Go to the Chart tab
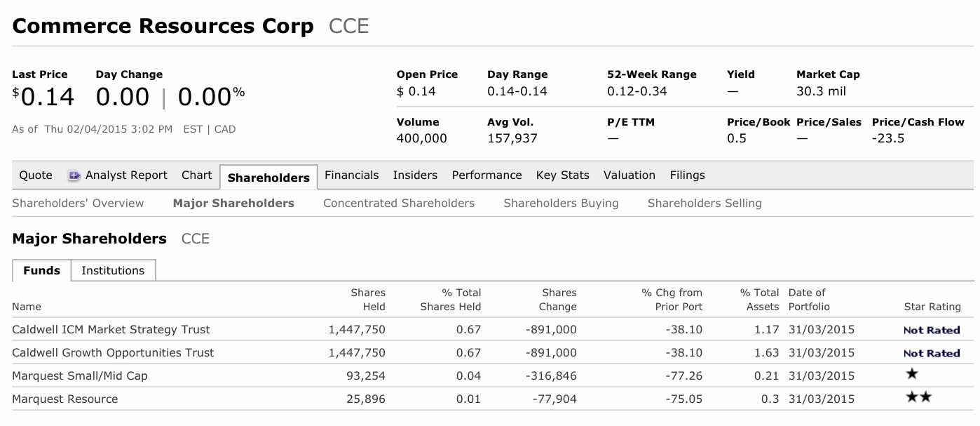Image resolution: width=980 pixels, height=426 pixels. pyautogui.click(x=196, y=175)
